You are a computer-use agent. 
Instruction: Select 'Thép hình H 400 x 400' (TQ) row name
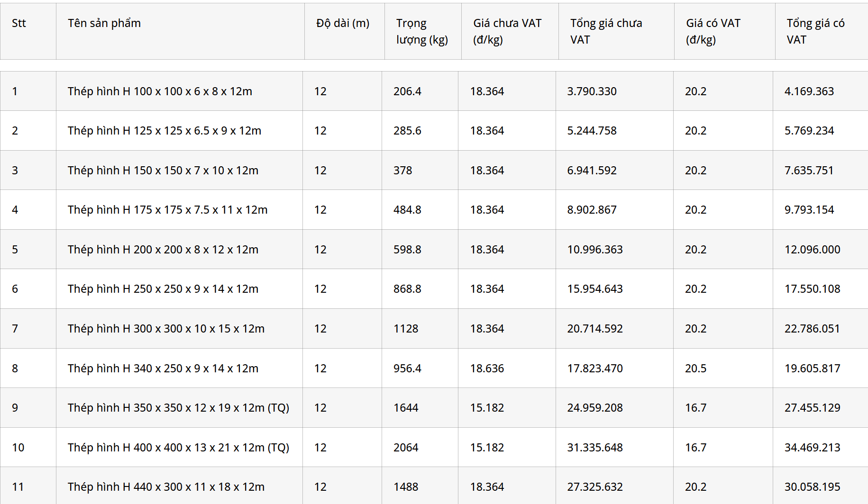(x=178, y=448)
